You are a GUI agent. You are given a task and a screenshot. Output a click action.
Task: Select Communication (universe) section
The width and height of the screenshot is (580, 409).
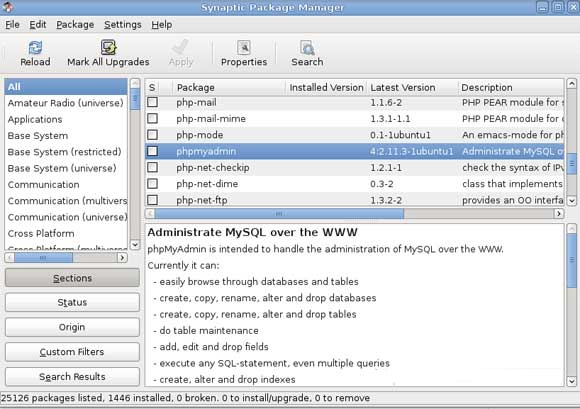pos(66,217)
